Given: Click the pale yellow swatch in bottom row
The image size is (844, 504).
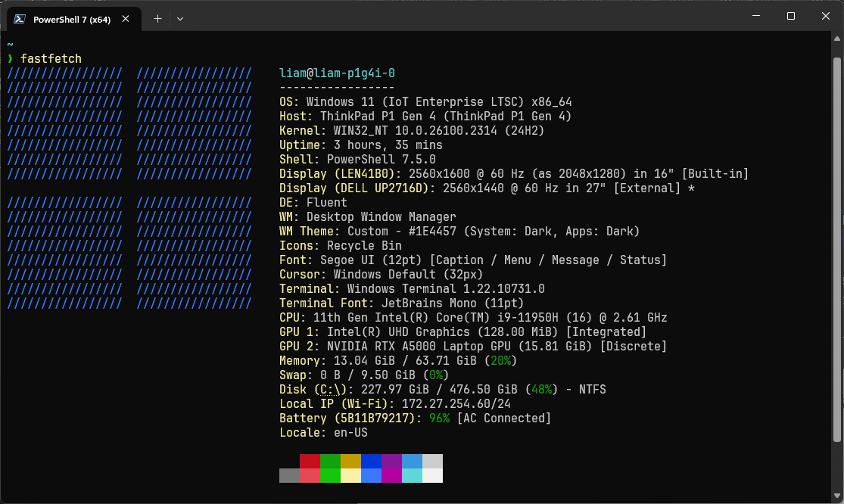Looking at the screenshot, I should click(x=351, y=475).
